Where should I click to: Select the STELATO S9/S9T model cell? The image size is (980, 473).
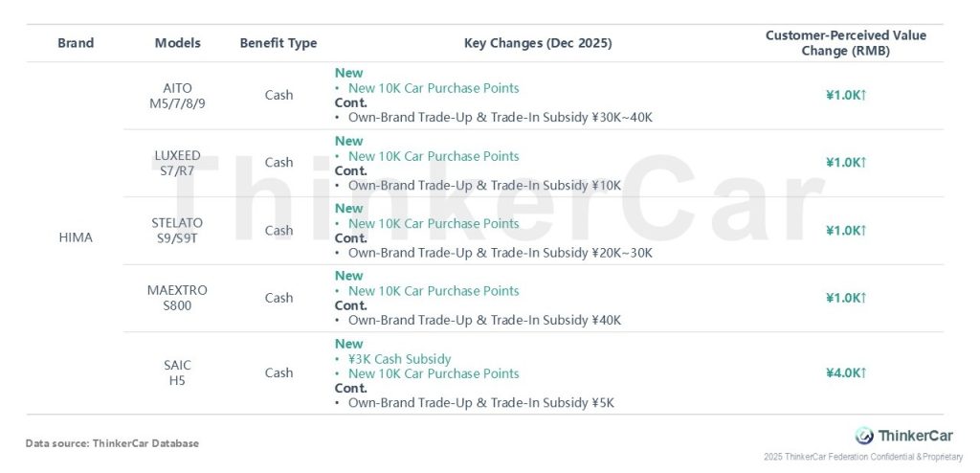click(177, 231)
